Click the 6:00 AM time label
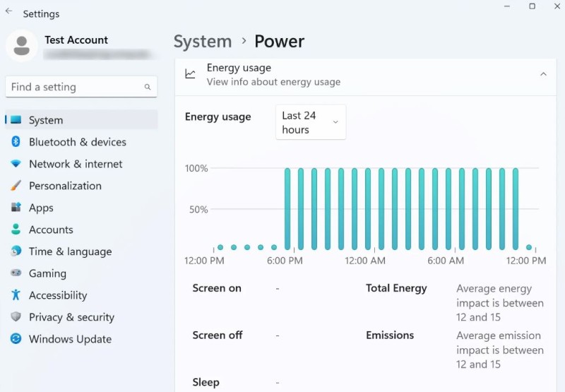The image size is (565, 392). click(446, 261)
